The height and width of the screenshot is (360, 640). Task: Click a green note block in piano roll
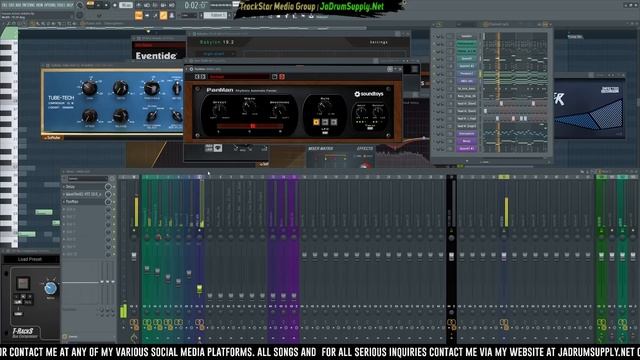(x=44, y=212)
